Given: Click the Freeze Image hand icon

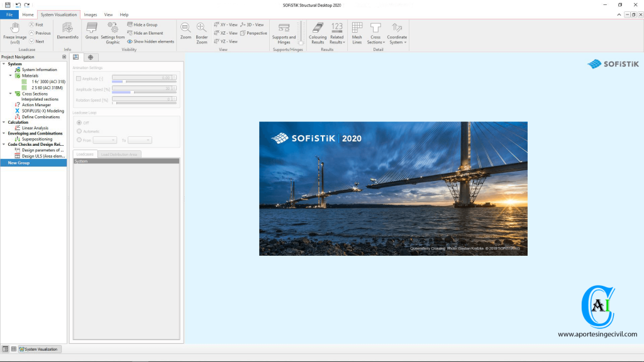Looking at the screenshot, I should tap(15, 28).
